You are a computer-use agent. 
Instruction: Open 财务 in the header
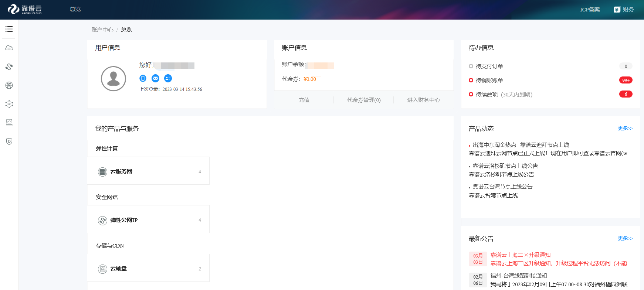click(624, 10)
